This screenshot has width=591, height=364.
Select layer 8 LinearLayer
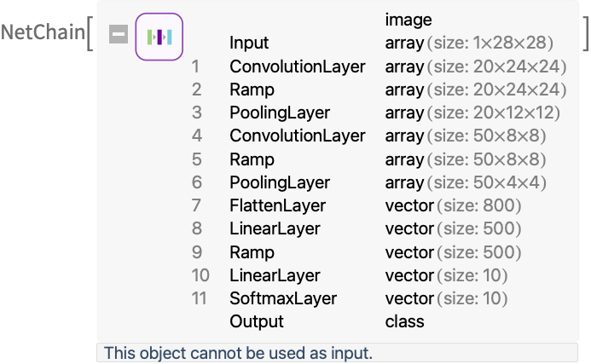click(x=356, y=228)
